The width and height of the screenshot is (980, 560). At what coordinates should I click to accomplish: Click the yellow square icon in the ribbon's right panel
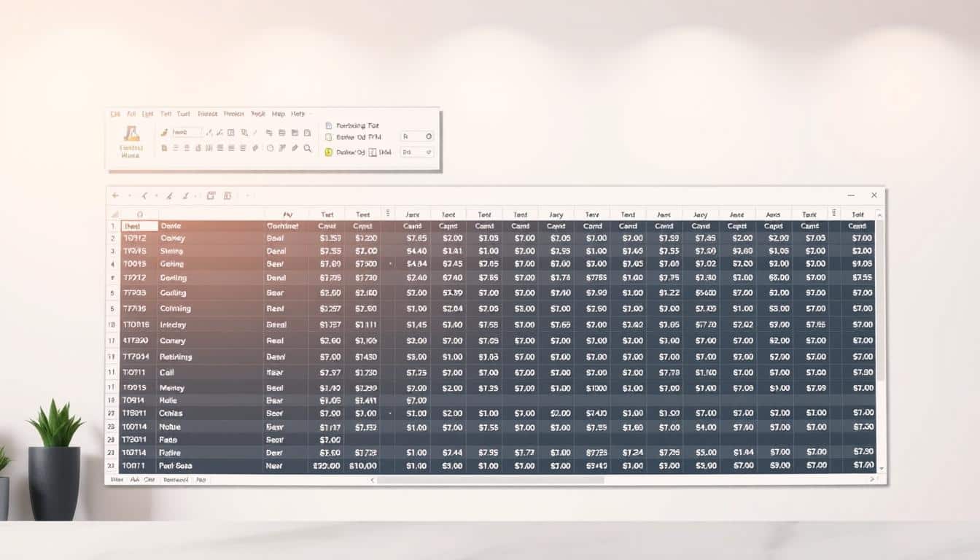coord(328,152)
